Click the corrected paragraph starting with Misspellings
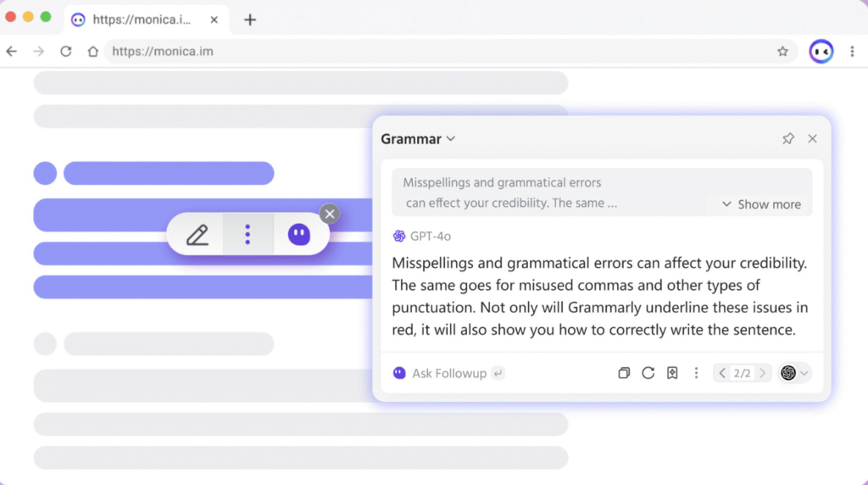This screenshot has width=868, height=485. [600, 296]
